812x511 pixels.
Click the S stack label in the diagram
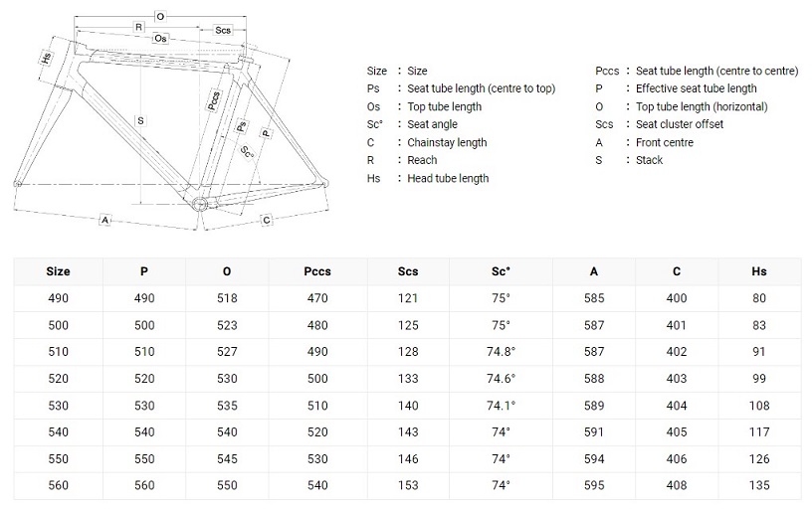pos(141,121)
